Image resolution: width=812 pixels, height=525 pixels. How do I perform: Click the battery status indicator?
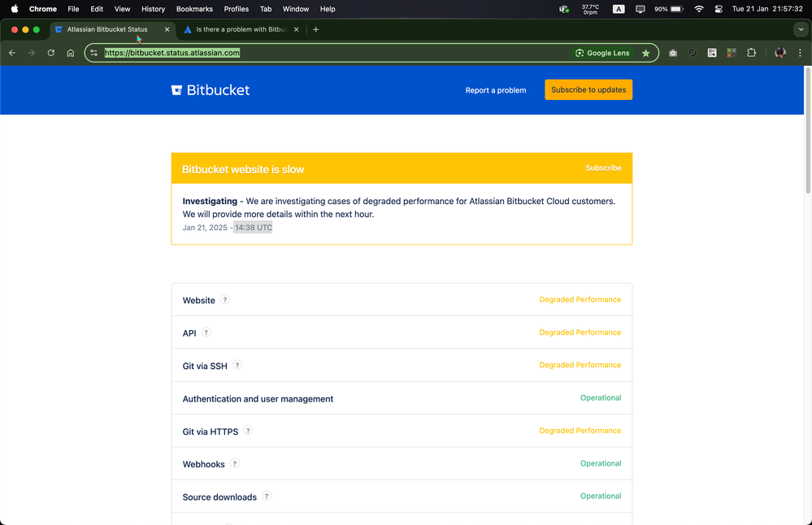point(669,9)
